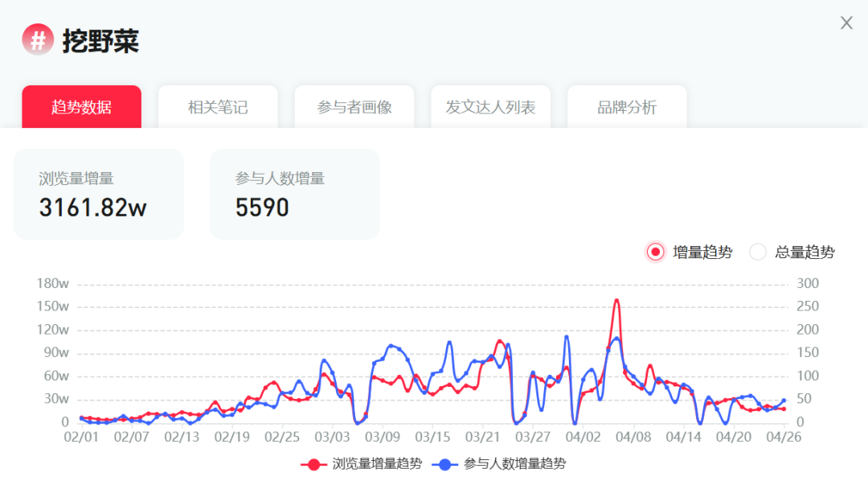Screen dimensions: 868x485
Task: Click the 02/01 date label on x-axis
Action: (81, 437)
